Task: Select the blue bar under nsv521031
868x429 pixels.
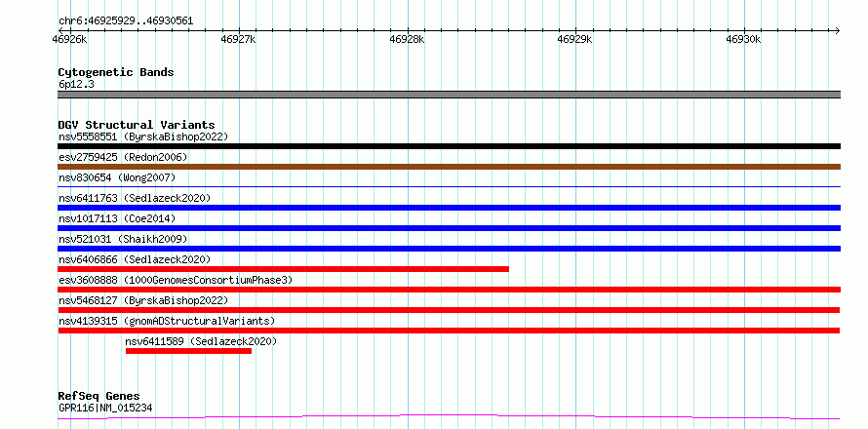Action: coord(449,249)
